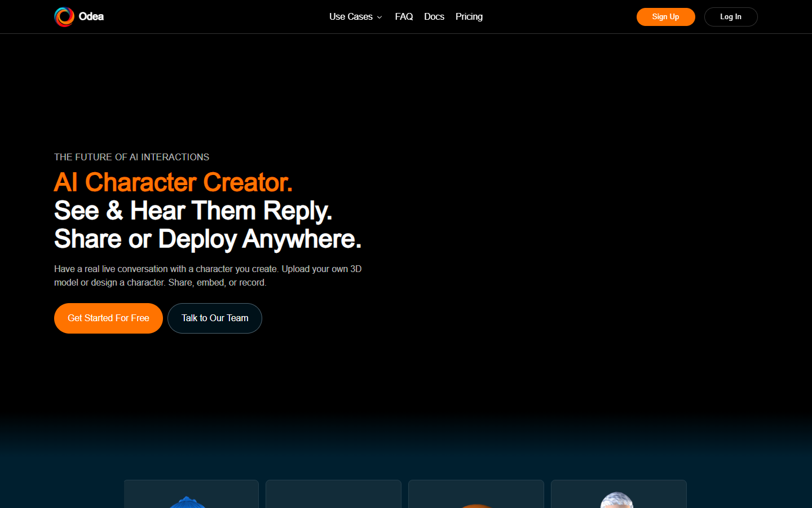
Task: Click the orange Sign Up button
Action: (665, 17)
